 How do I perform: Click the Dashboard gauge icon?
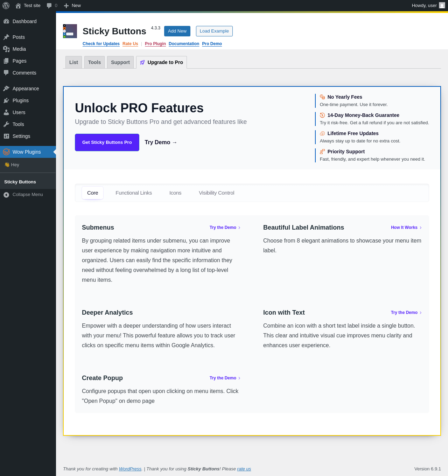pos(6,21)
